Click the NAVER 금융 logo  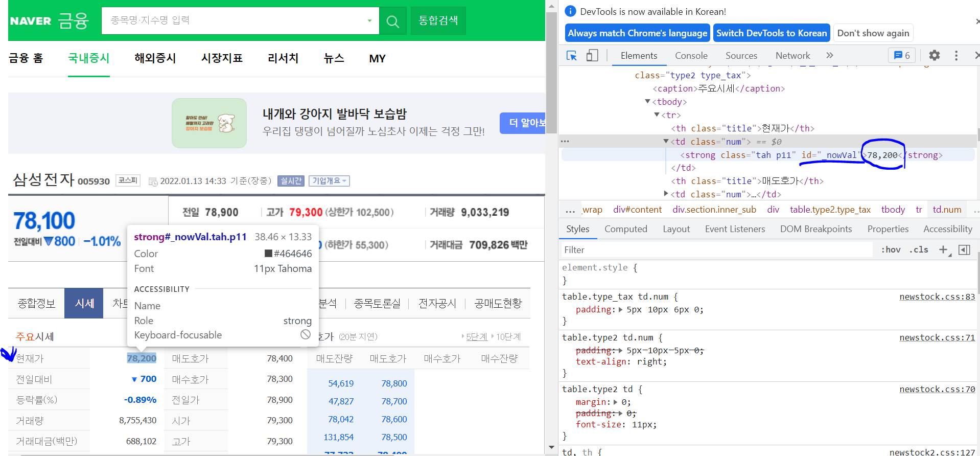[x=50, y=21]
